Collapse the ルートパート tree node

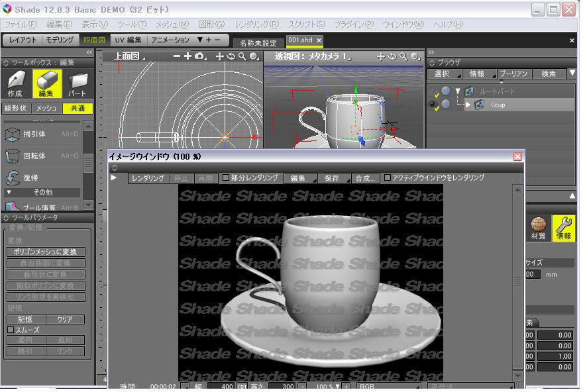point(458,91)
